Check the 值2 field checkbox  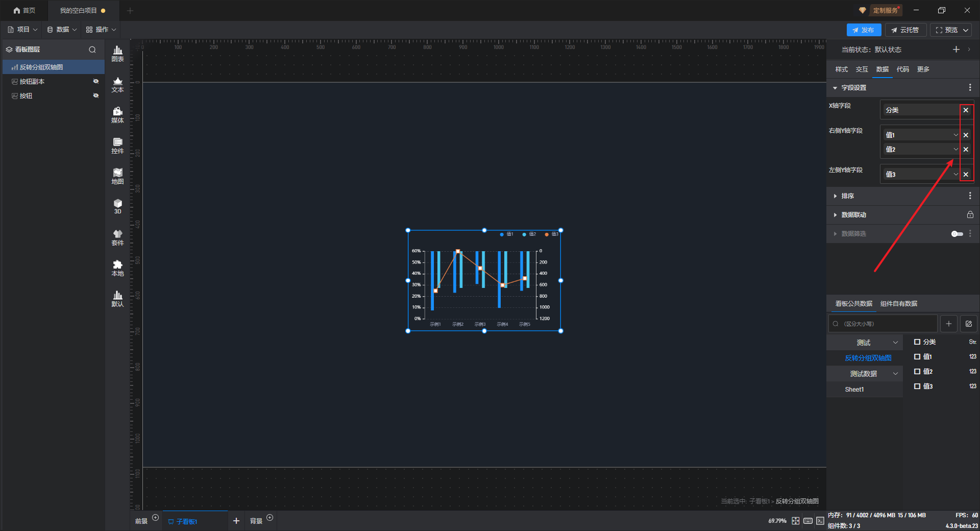(x=917, y=372)
